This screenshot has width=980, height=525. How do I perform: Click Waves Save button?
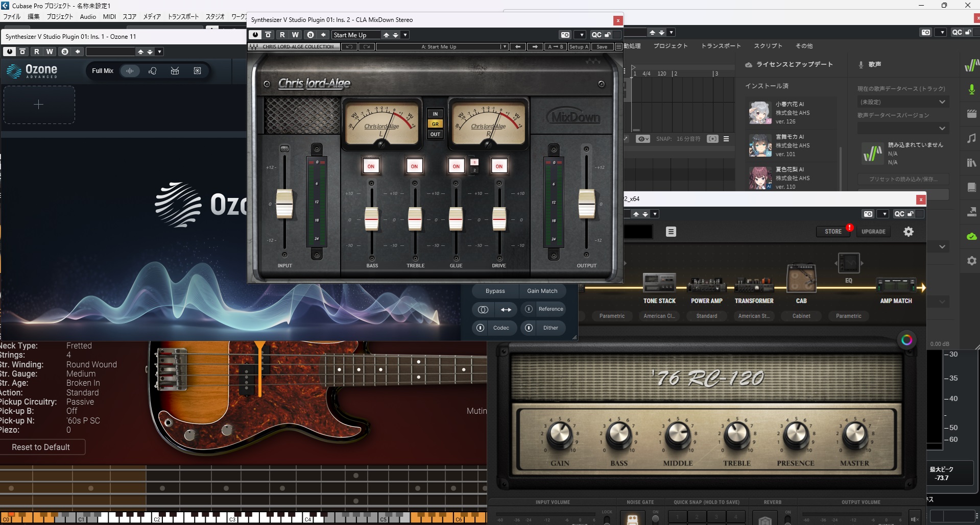(602, 46)
